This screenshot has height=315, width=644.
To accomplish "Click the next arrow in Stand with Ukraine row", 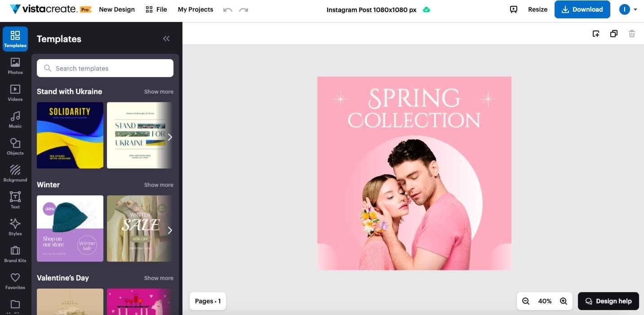I will click(169, 137).
